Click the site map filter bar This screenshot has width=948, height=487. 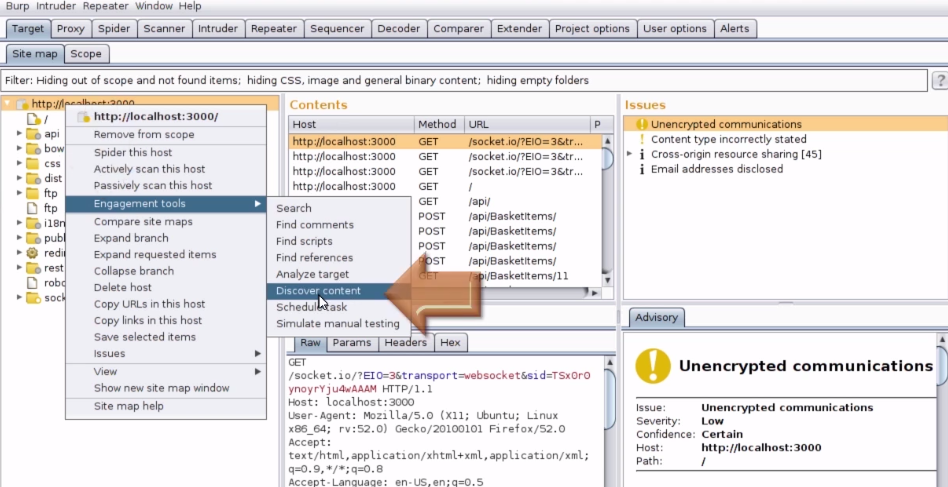(x=464, y=80)
